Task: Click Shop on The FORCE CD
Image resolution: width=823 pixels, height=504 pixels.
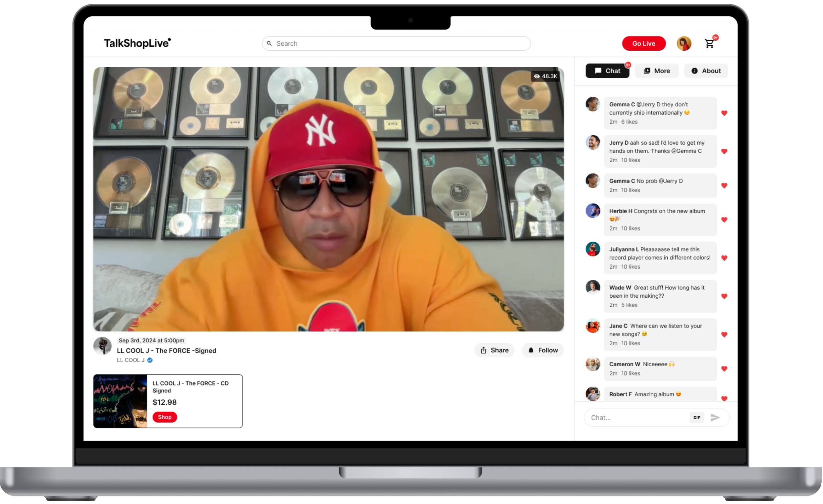Action: pos(165,417)
